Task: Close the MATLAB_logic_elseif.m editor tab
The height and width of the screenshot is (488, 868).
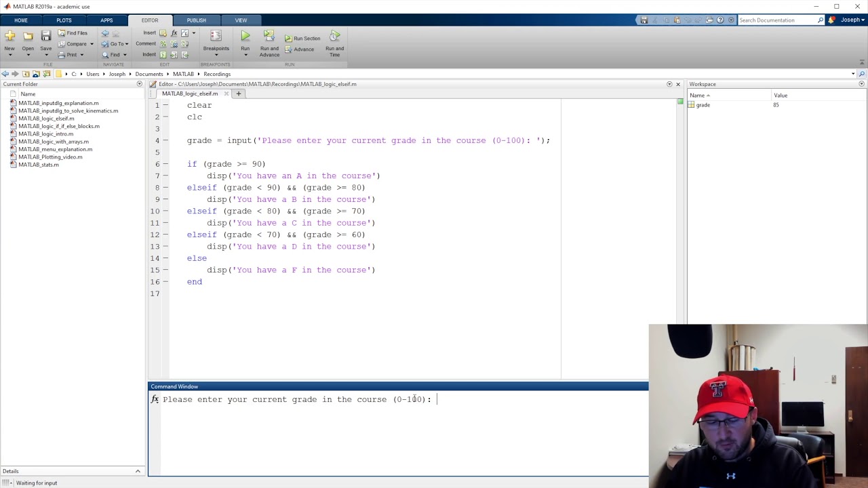Action: pos(226,94)
